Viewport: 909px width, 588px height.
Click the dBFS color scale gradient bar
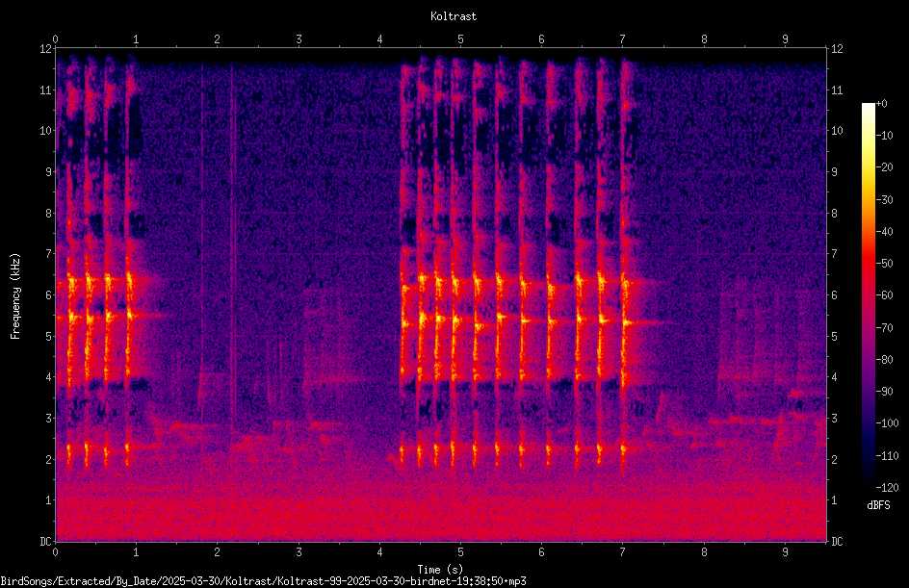(868, 295)
